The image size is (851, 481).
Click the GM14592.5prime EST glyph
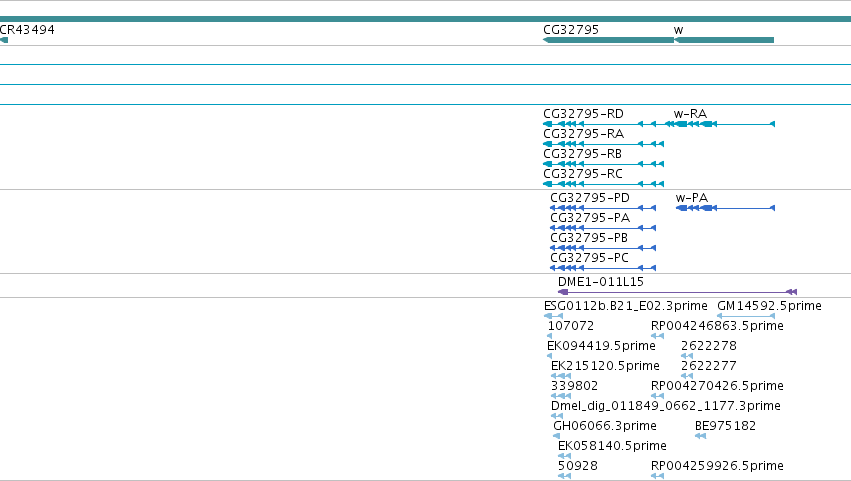[746, 316]
